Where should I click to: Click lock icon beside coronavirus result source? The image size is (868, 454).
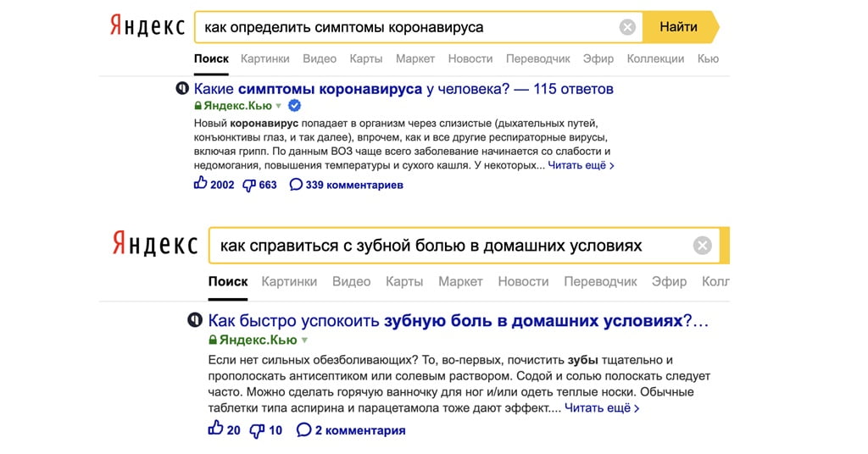point(198,106)
